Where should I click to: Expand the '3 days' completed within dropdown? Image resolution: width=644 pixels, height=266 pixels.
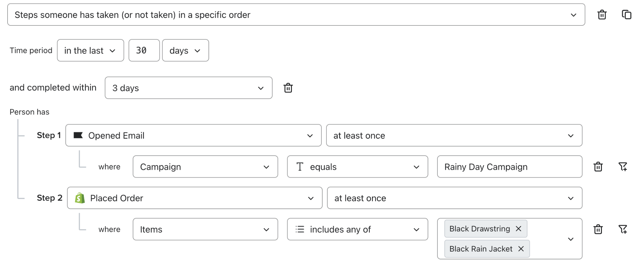tap(188, 88)
